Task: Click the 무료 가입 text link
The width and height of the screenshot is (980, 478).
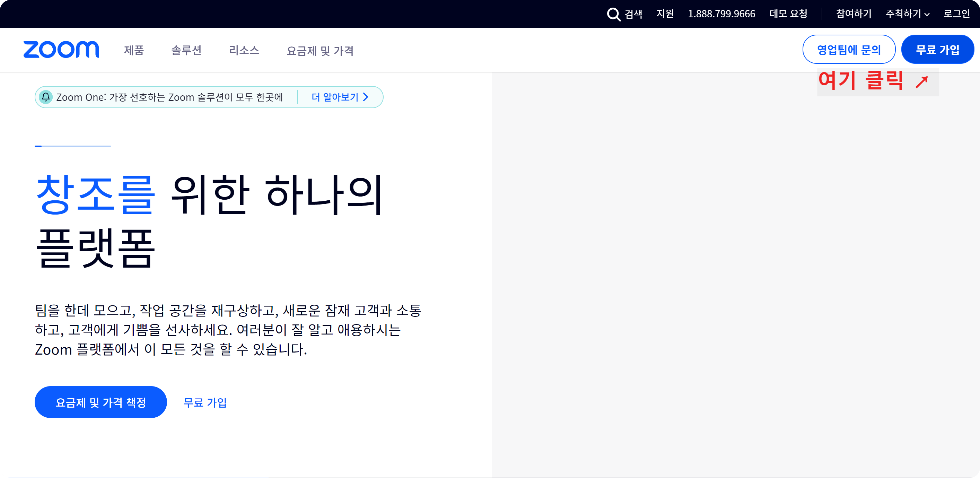Action: pos(205,402)
